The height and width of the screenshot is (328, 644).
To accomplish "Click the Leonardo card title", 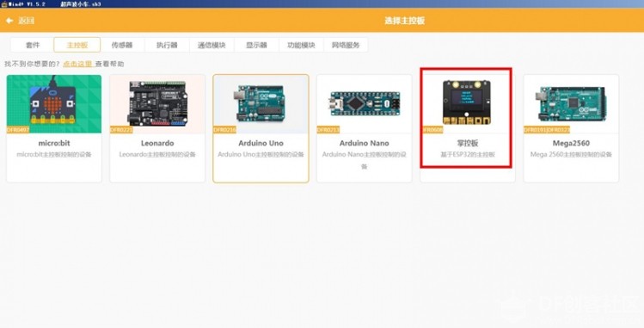I will click(x=157, y=143).
